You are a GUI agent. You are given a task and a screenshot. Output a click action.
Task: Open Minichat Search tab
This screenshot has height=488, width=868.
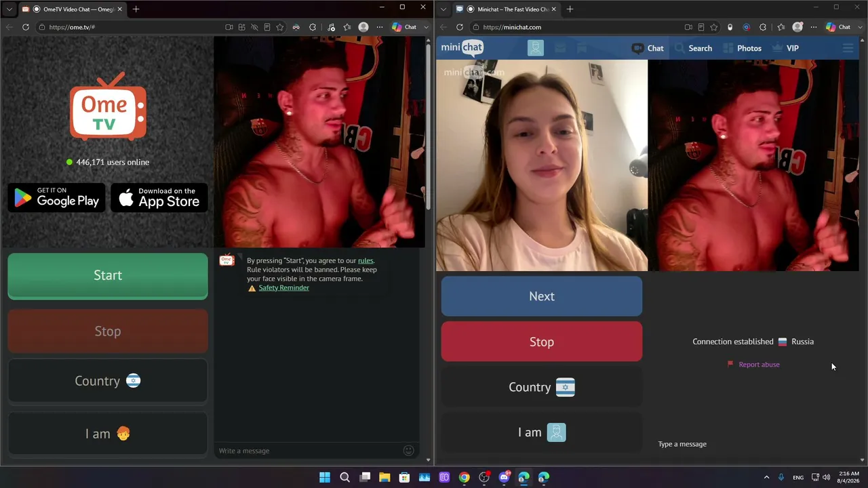point(694,48)
